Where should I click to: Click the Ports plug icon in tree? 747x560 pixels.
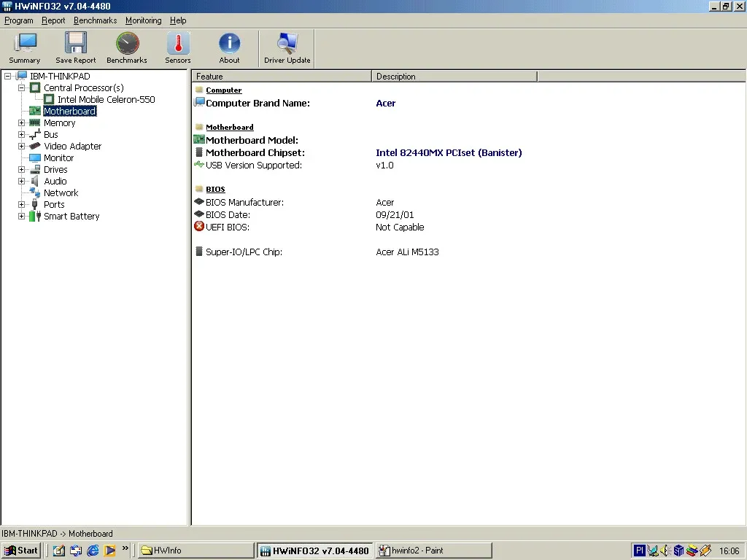(x=35, y=204)
